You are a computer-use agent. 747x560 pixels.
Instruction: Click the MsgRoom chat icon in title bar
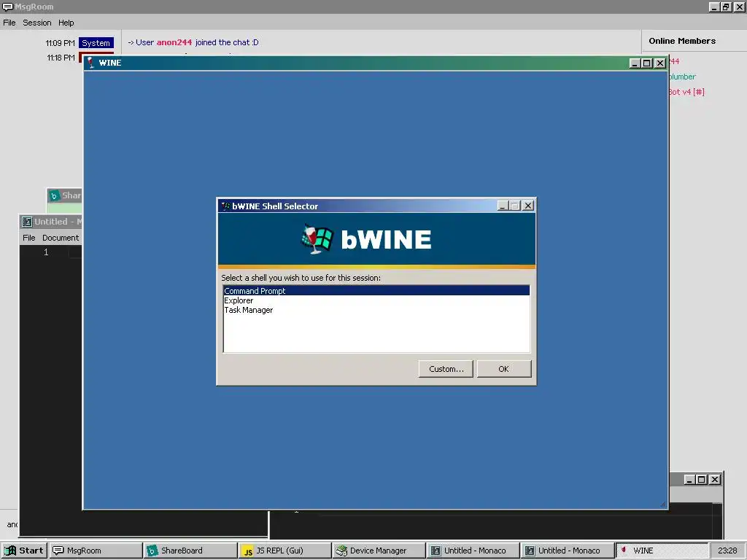click(7, 7)
